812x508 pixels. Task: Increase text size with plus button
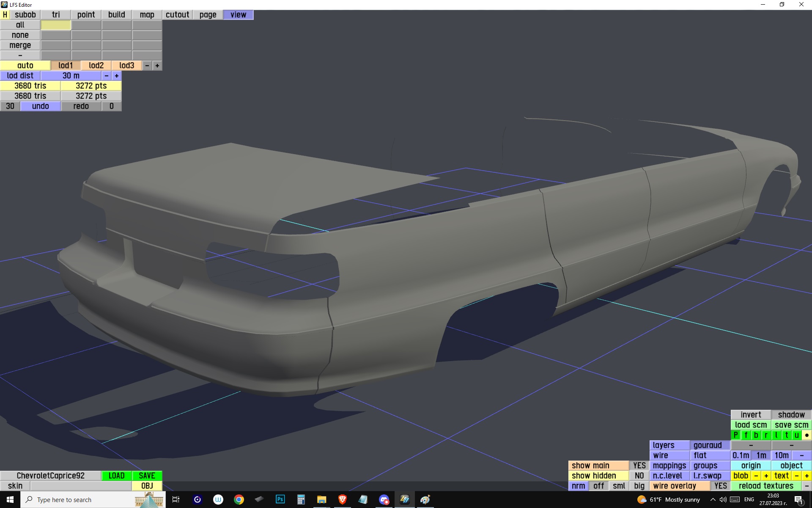coord(807,475)
